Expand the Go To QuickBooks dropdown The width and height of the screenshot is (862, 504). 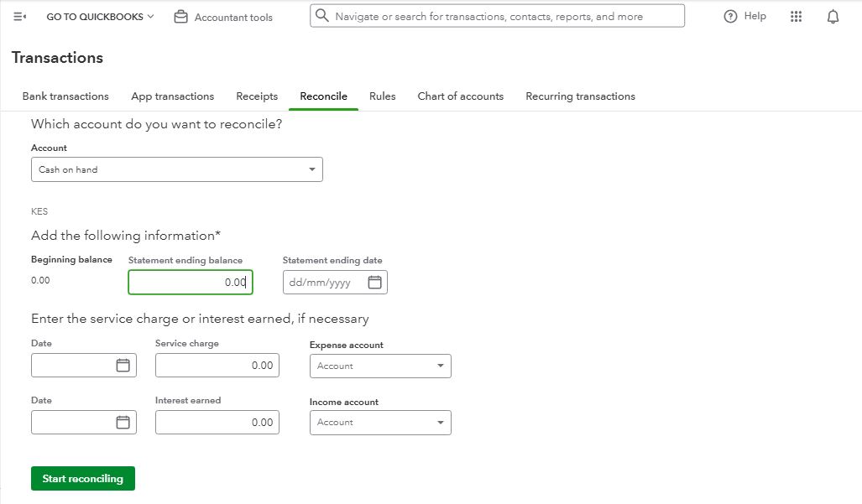pos(100,17)
